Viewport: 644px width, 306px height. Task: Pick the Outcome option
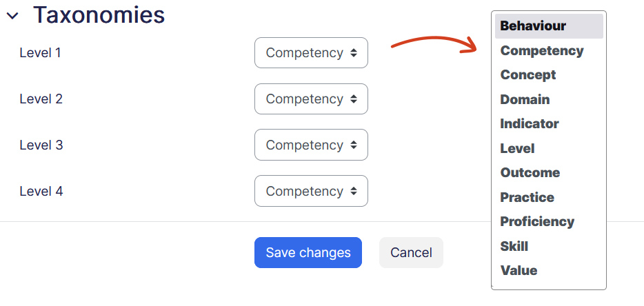point(530,173)
